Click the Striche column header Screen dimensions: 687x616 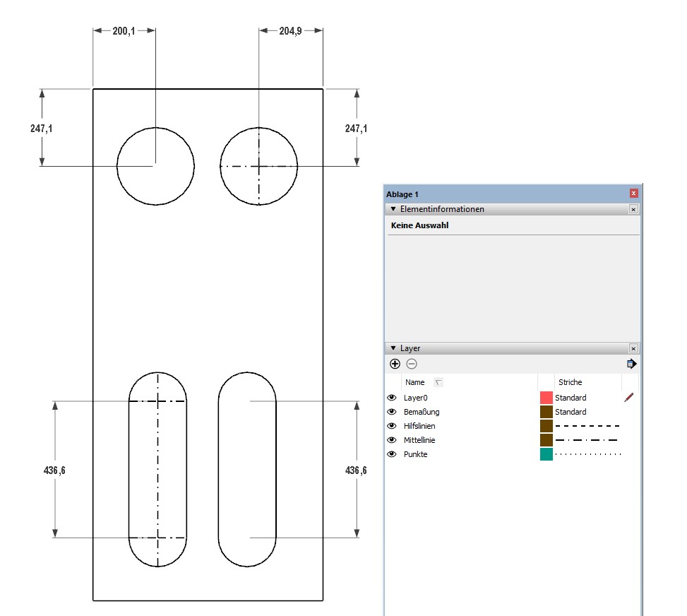[570, 382]
